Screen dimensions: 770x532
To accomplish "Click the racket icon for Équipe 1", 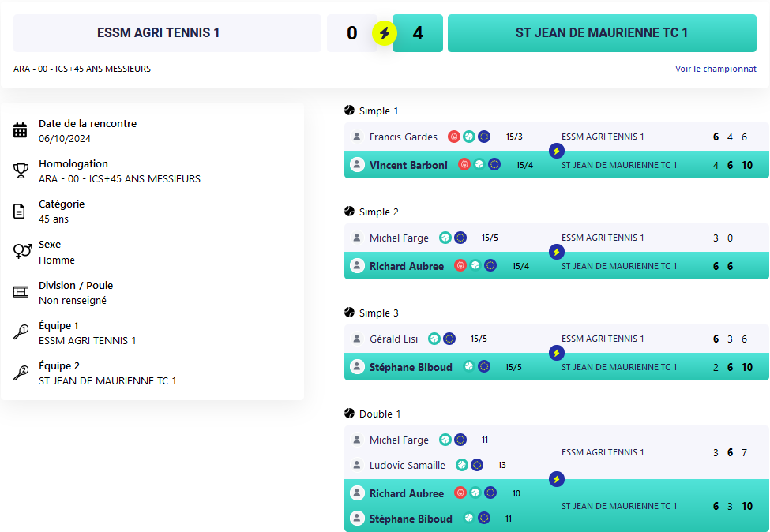I will pyautogui.click(x=21, y=332).
